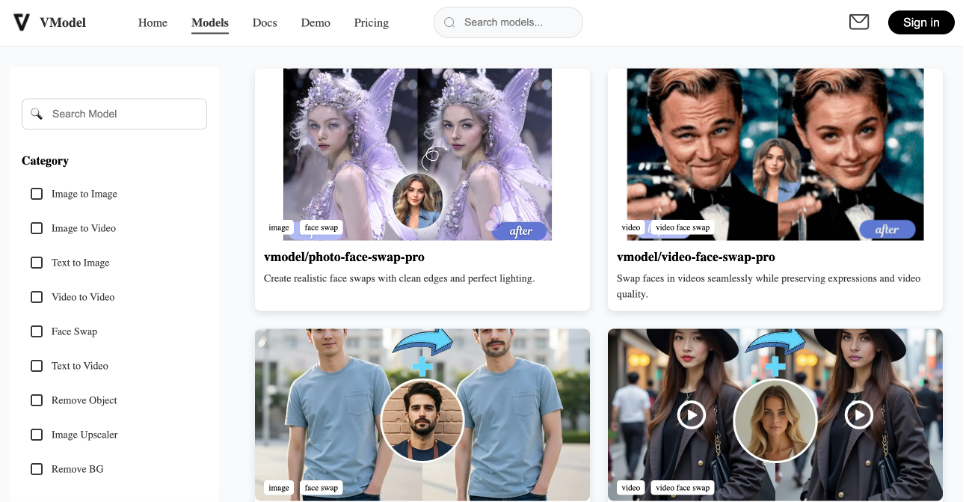This screenshot has height=502, width=964.
Task: Open the mail envelope icon
Action: coord(859,22)
